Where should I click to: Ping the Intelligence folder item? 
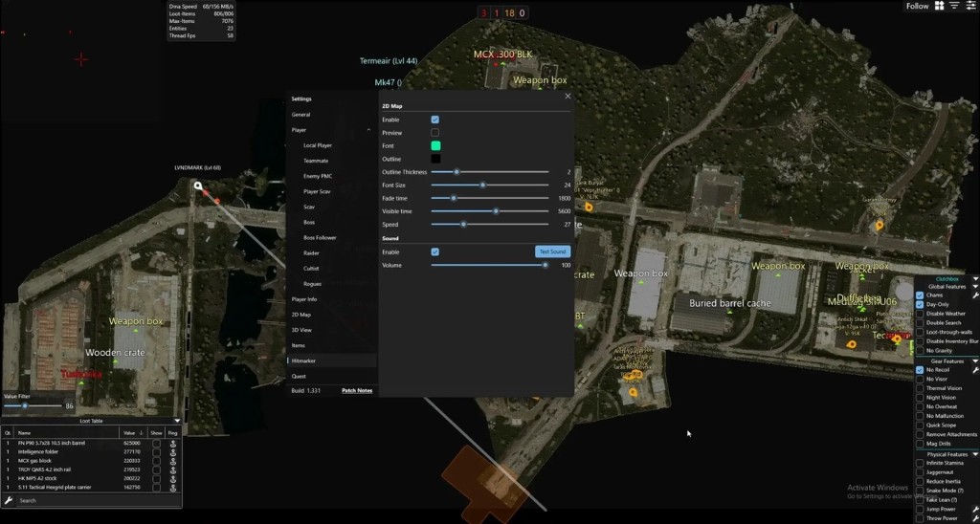point(173,452)
